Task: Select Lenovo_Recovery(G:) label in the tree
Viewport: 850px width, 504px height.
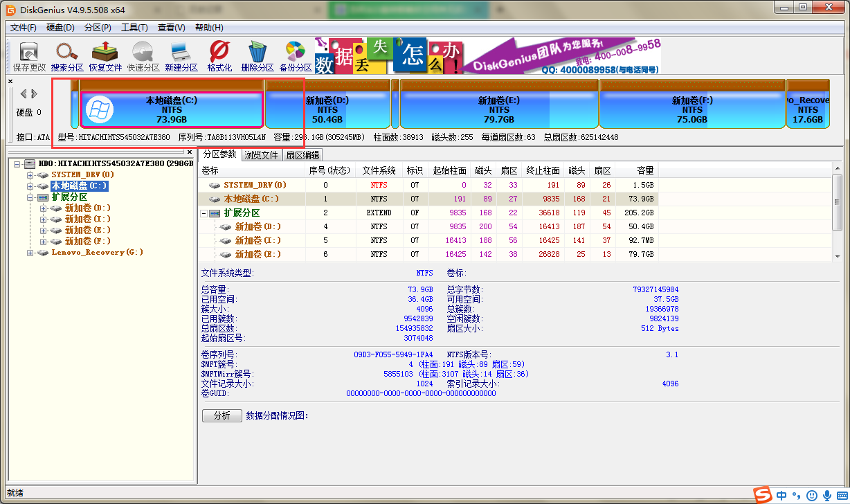Action: tap(97, 253)
